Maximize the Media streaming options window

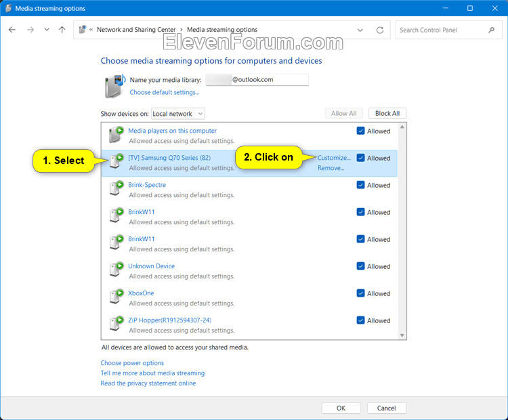click(470, 8)
